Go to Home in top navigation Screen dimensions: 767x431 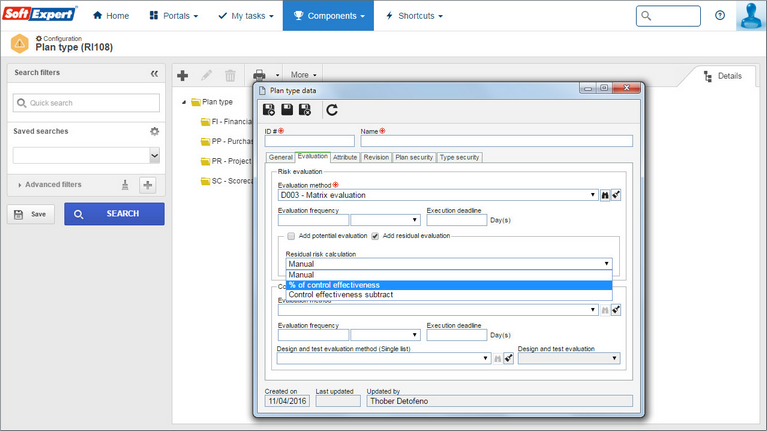(x=111, y=16)
